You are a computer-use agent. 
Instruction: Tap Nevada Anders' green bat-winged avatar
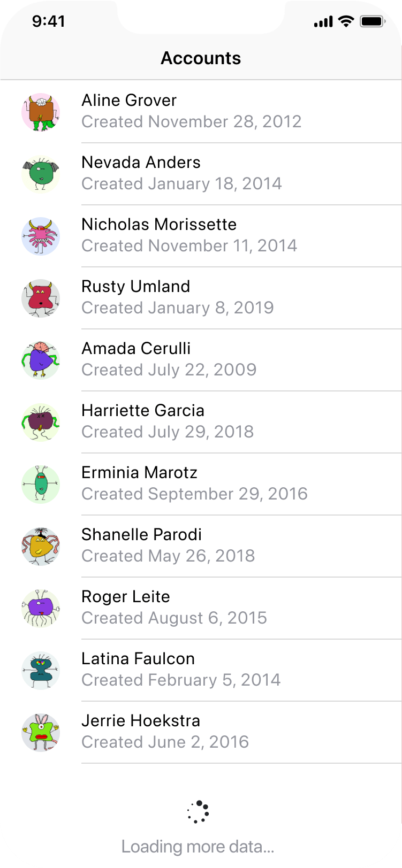coord(41,174)
